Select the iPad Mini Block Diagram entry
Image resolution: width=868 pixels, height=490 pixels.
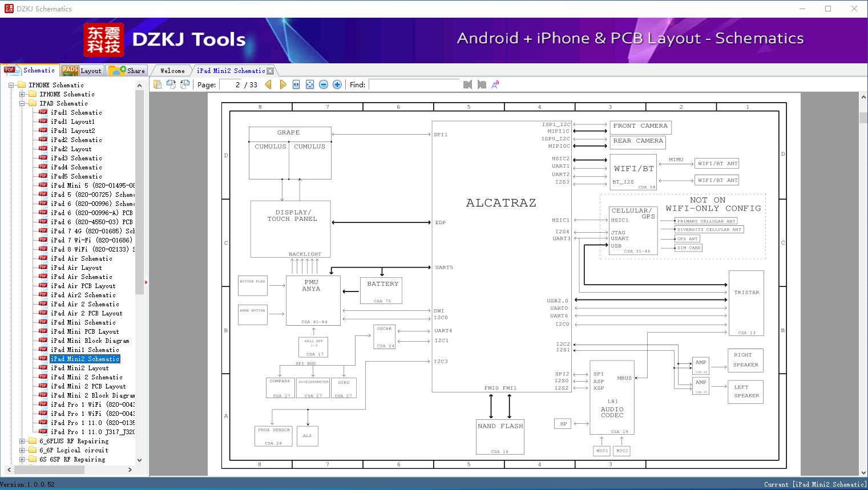coord(90,341)
